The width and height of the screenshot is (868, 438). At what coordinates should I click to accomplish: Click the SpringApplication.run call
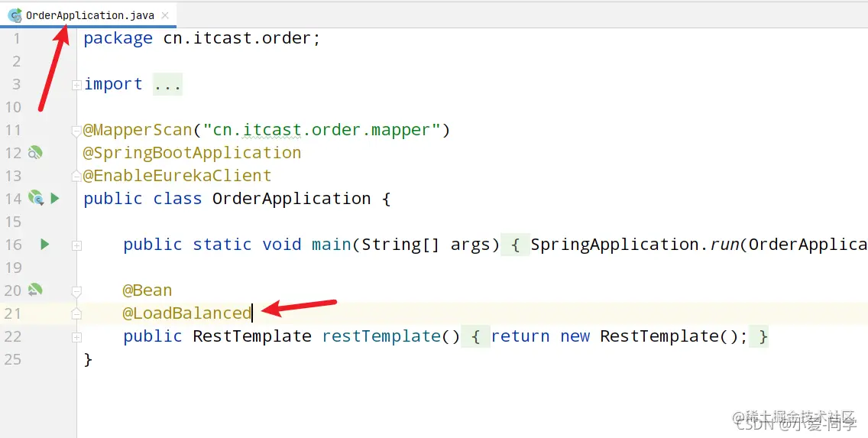[635, 244]
